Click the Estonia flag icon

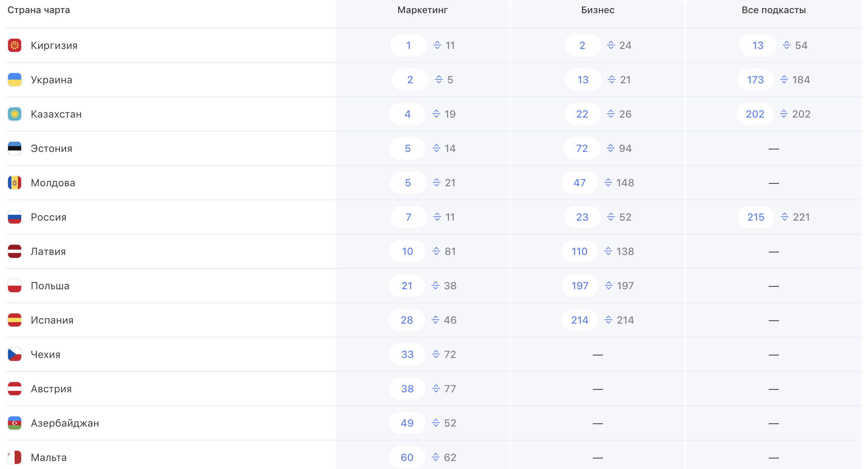[15, 148]
